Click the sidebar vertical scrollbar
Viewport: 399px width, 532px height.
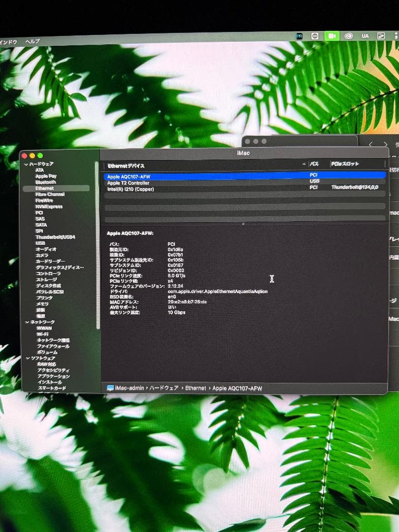tap(98, 246)
